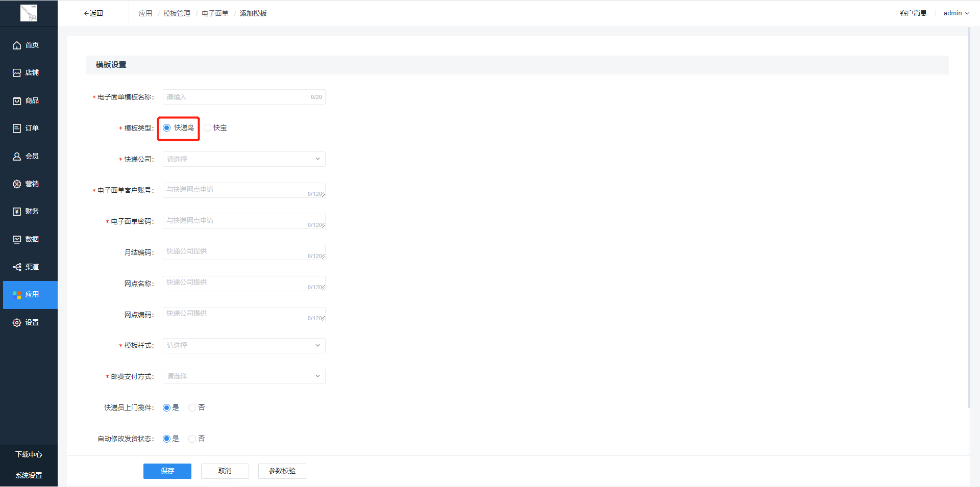Open the settings (设置) gear icon
This screenshot has width=980, height=487.
point(17,323)
